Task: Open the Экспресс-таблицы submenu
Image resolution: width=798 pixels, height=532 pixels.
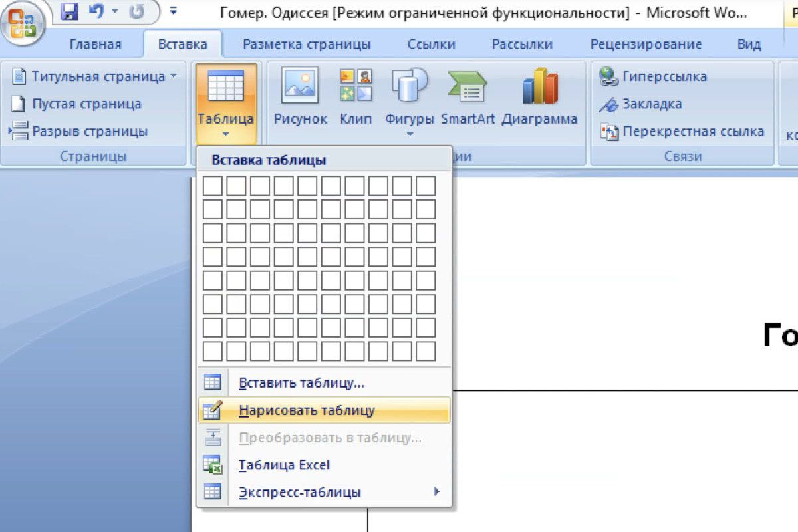Action: (x=324, y=493)
